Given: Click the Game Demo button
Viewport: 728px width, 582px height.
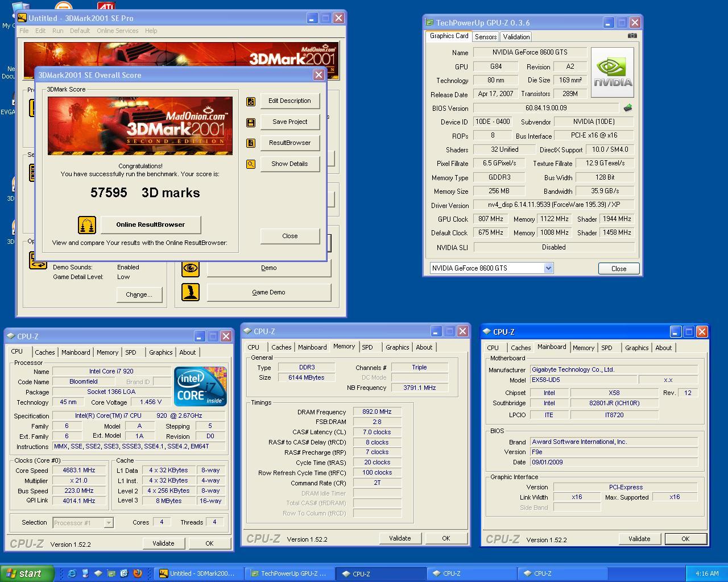Looking at the screenshot, I should [x=268, y=293].
